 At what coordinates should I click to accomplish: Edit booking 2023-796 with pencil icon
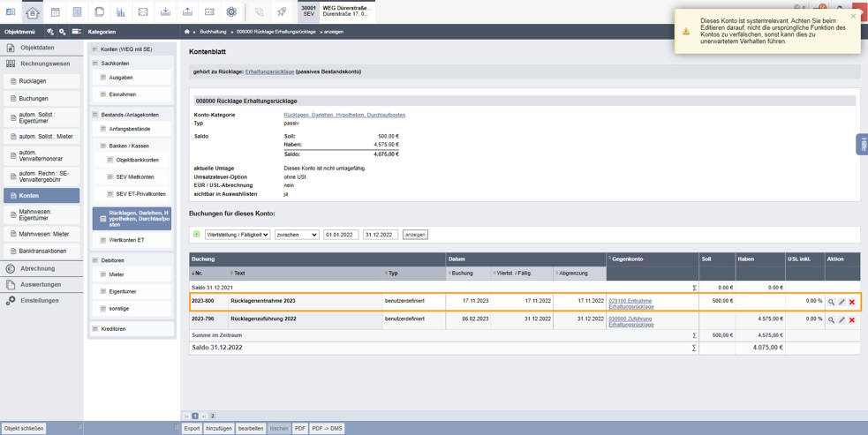pos(842,320)
